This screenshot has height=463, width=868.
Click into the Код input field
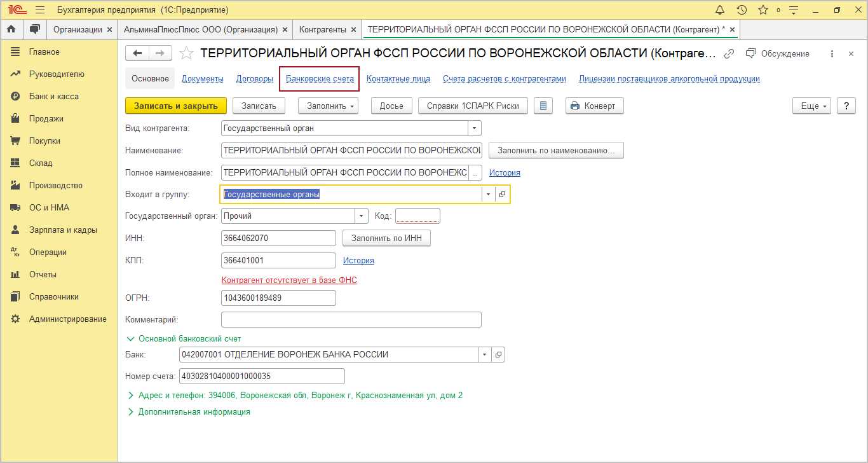coord(417,216)
